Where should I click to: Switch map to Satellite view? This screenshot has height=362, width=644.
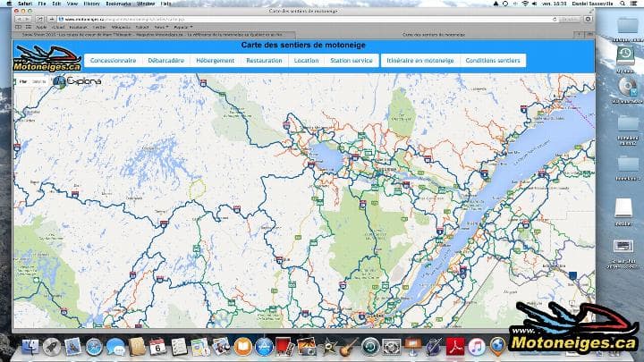tap(39, 81)
